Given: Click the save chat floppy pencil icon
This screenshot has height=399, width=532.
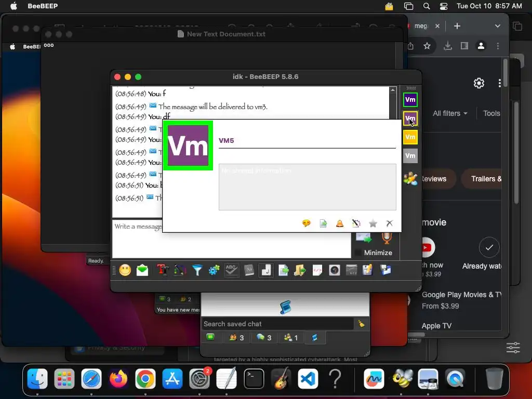Looking at the screenshot, I should point(368,270).
